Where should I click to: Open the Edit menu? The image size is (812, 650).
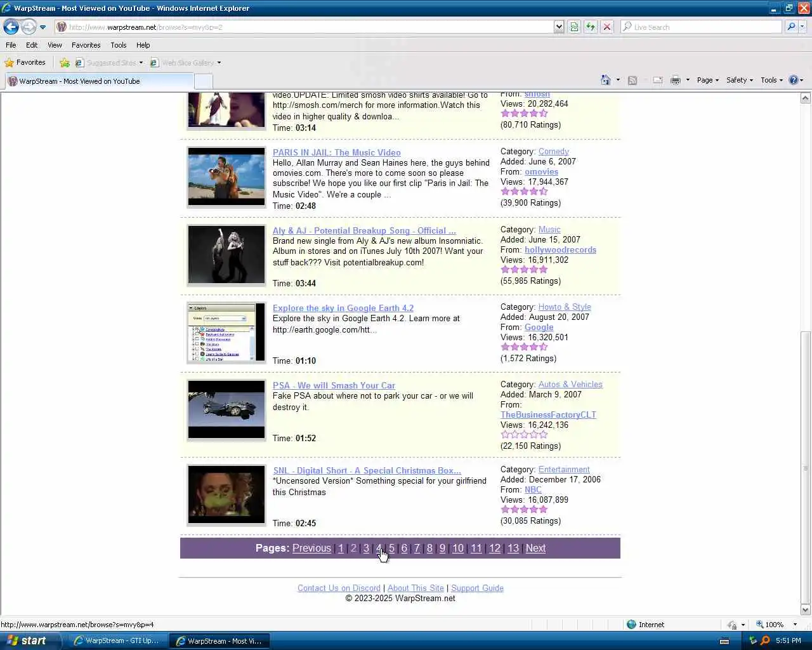tap(32, 45)
